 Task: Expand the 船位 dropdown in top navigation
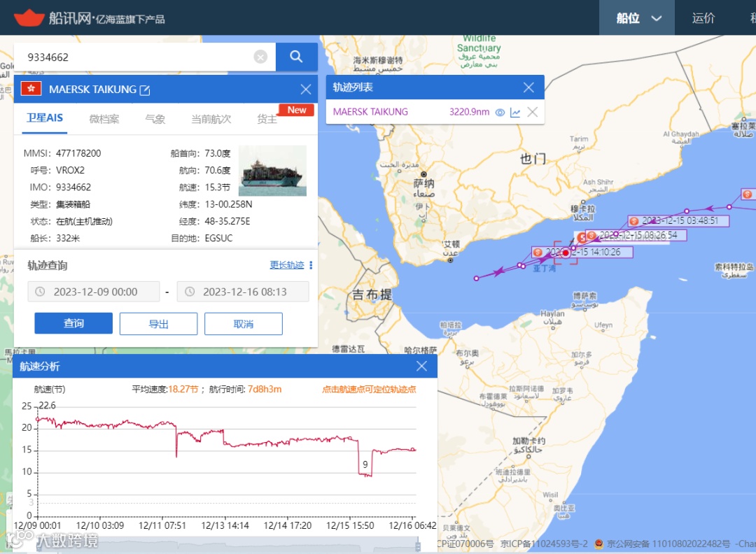(637, 17)
